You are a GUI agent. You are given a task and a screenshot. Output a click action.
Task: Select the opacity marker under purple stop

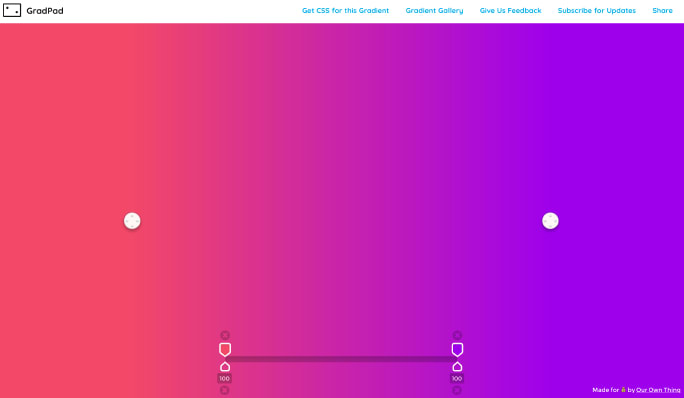pyautogui.click(x=457, y=367)
